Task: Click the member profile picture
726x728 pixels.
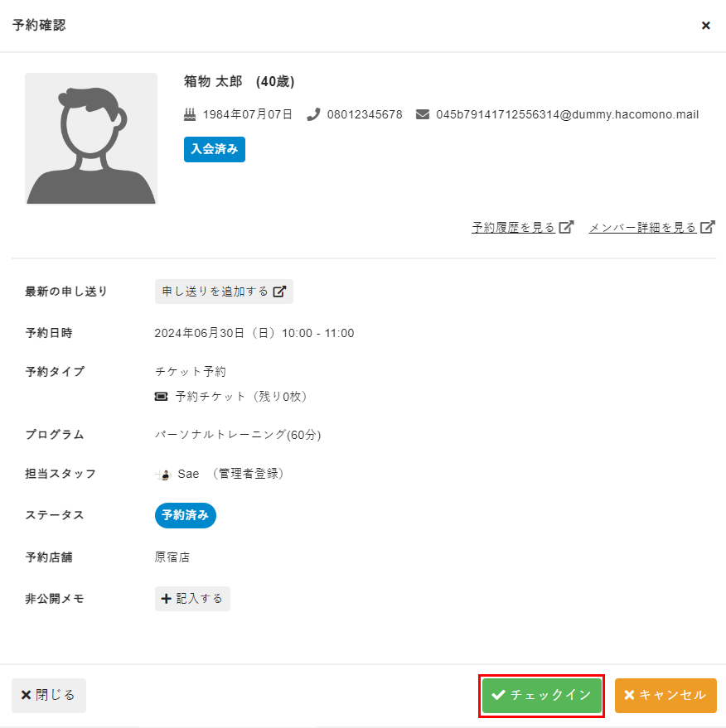Action: [91, 138]
